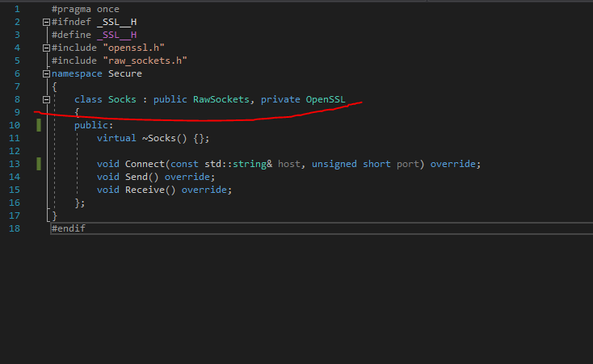Click line number 18 in the gutter
593x364 pixels.
15,228
